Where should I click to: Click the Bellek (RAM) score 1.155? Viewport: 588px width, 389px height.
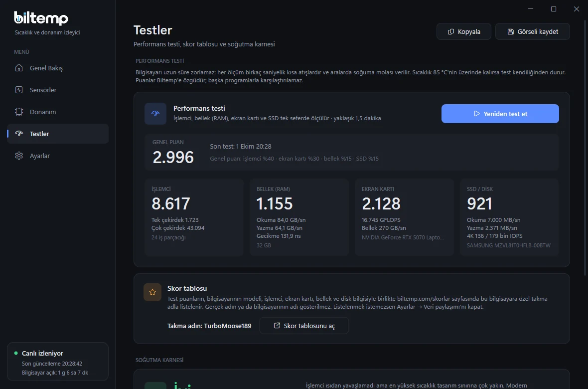click(x=275, y=204)
